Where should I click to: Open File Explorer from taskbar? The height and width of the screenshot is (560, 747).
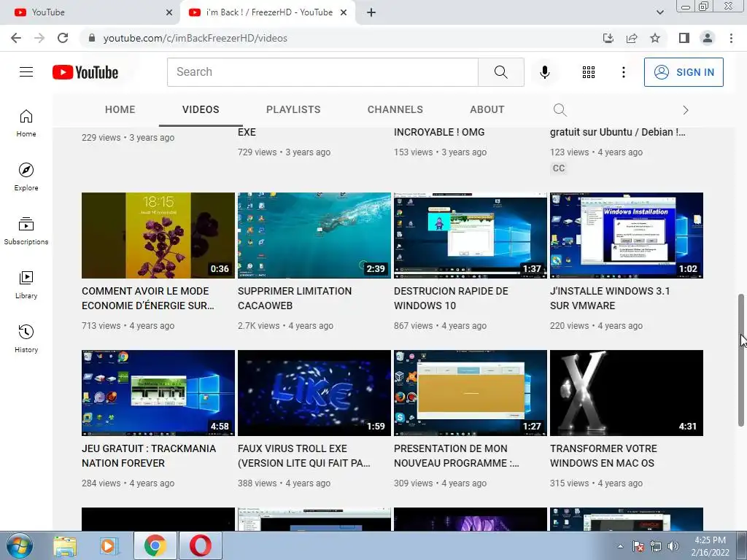coord(65,546)
